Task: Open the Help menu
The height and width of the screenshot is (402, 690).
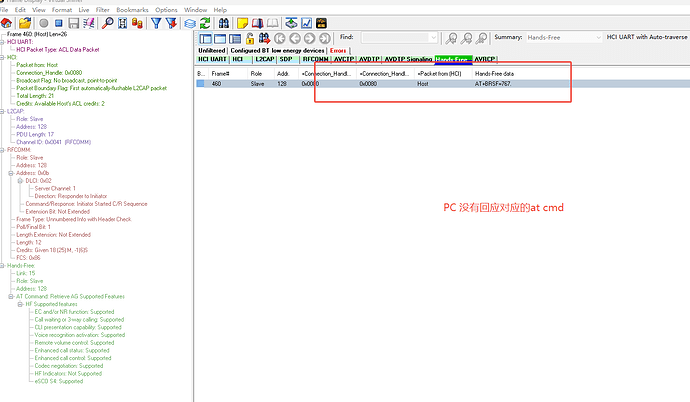Action: pyautogui.click(x=220, y=10)
